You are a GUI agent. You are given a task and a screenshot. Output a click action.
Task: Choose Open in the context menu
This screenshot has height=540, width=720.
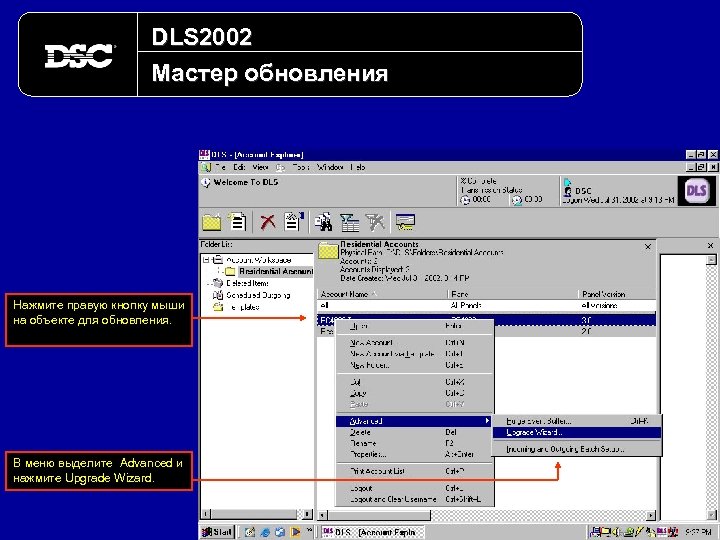415,326
